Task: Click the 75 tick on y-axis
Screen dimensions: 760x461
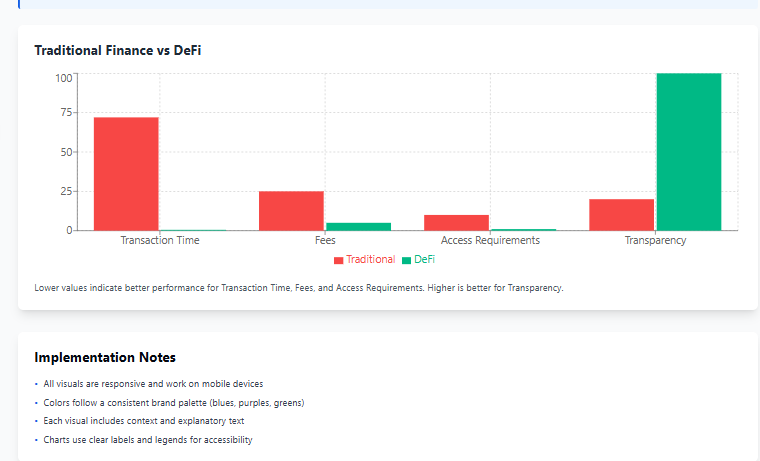Action: pos(64,114)
